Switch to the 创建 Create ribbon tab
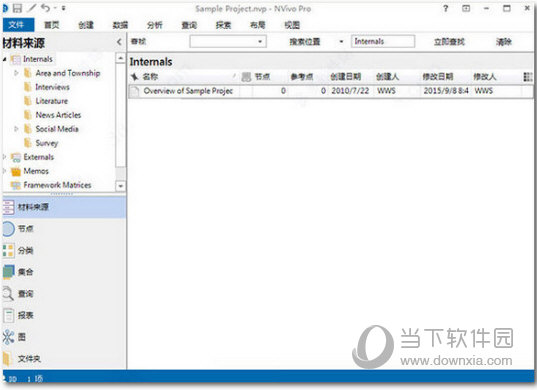The width and height of the screenshot is (537, 390). pyautogui.click(x=86, y=25)
